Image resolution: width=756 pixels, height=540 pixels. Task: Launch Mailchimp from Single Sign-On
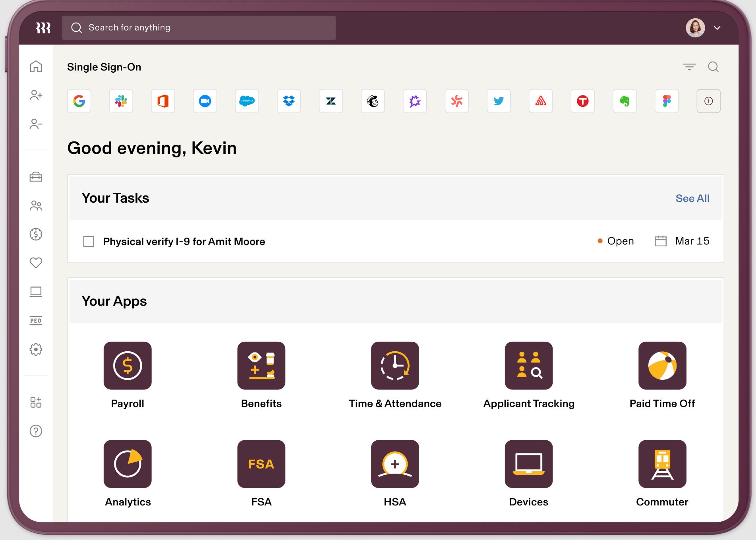click(x=373, y=101)
